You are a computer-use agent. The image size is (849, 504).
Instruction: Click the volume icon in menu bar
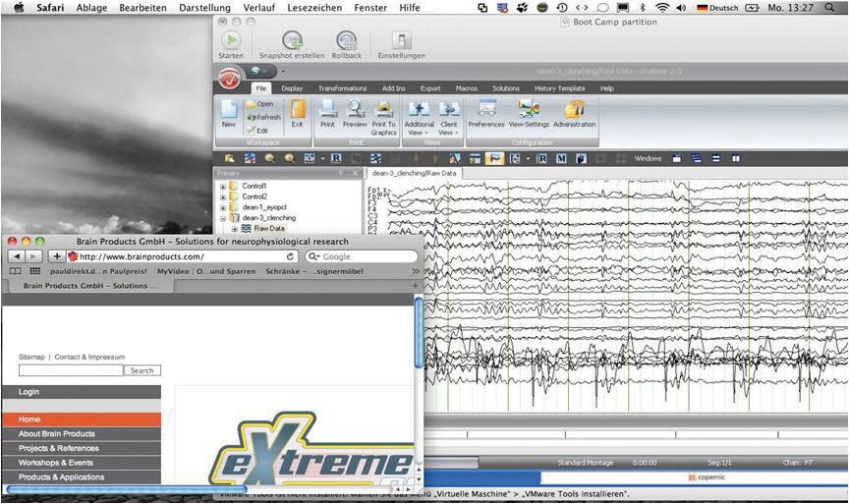coord(681,8)
